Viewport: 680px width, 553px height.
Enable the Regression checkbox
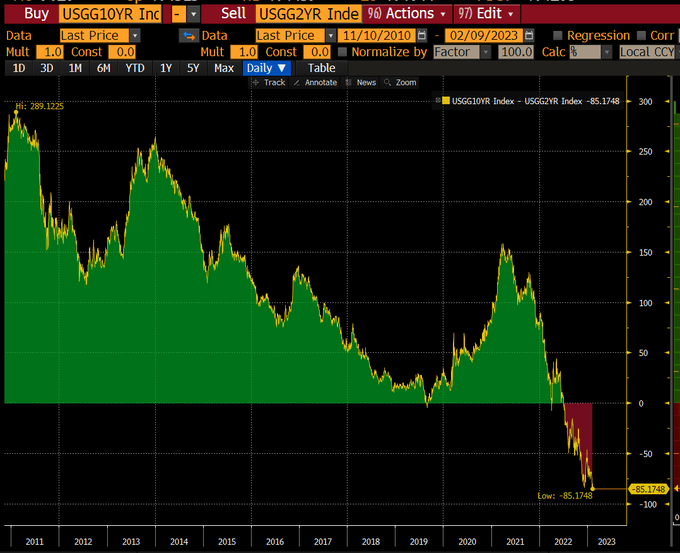tap(558, 35)
